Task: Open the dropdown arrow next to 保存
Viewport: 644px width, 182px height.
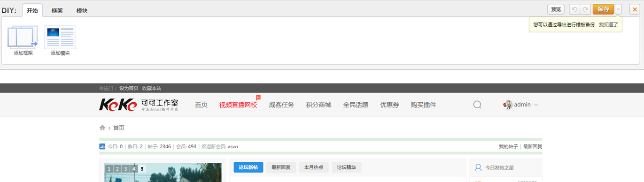Action: coord(618,9)
